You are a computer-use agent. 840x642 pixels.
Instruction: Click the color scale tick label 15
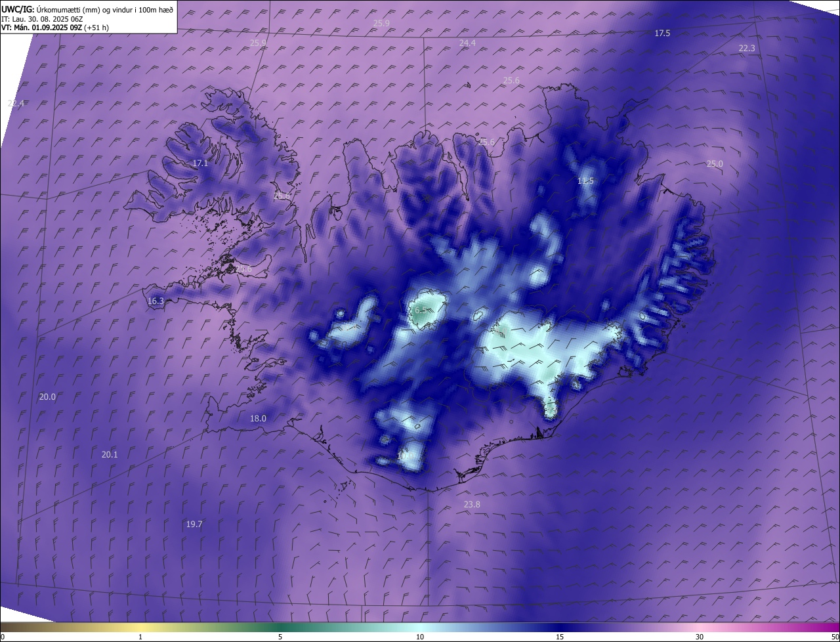560,637
